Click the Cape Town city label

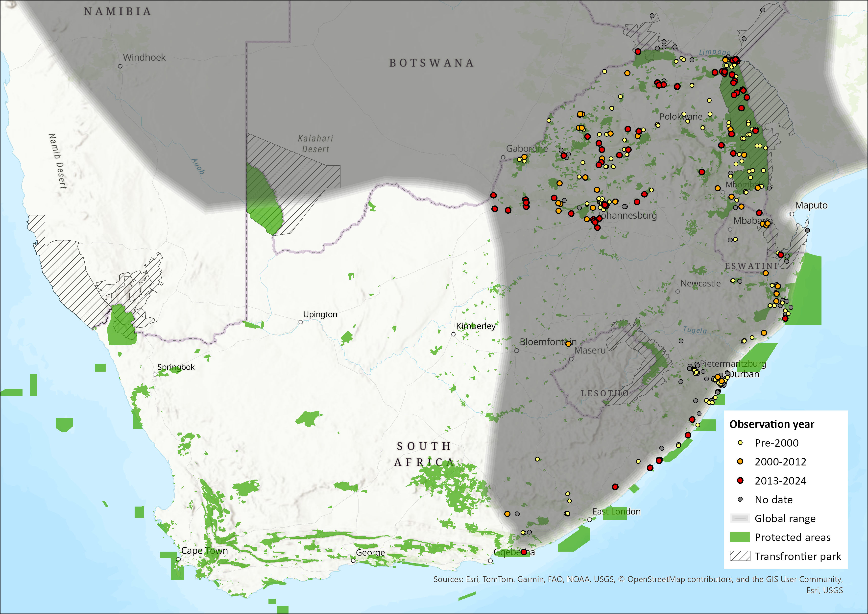click(x=205, y=550)
